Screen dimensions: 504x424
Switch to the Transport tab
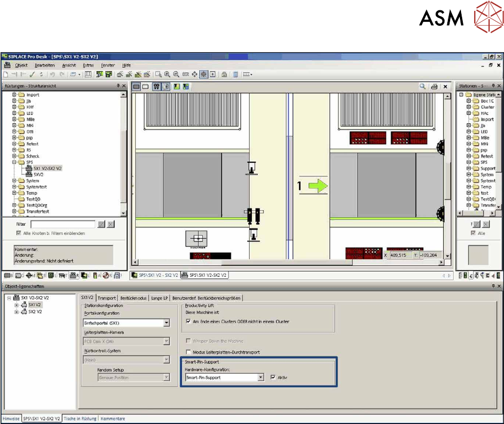click(x=107, y=298)
